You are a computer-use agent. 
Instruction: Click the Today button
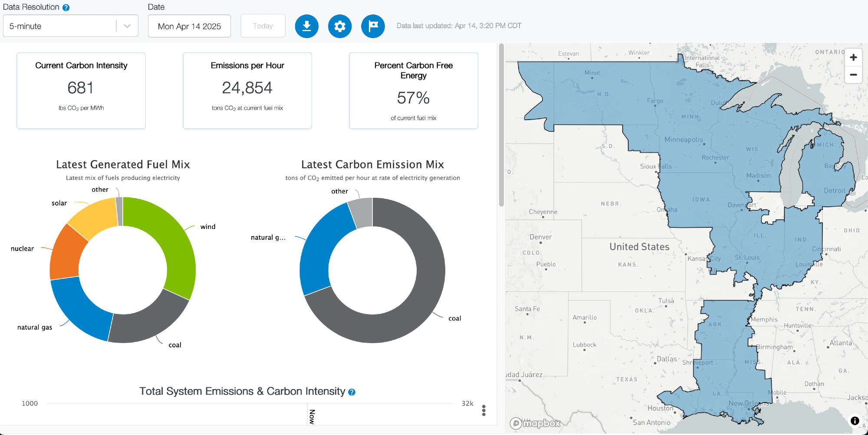tap(263, 26)
